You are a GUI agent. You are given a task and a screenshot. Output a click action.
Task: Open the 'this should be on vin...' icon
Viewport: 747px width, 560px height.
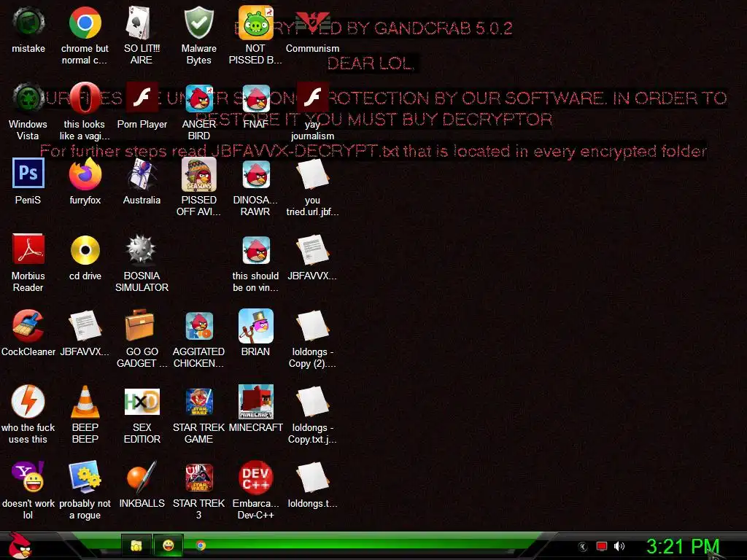[255, 250]
